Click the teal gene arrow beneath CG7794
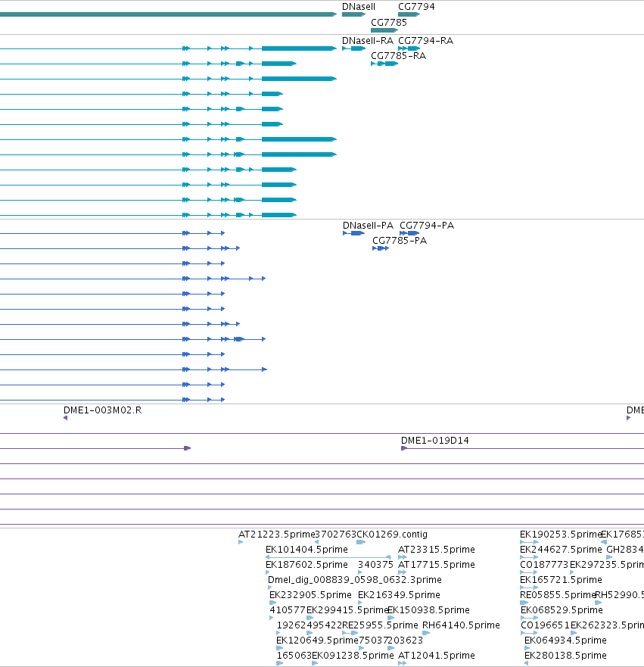The width and height of the screenshot is (644, 667). pyautogui.click(x=409, y=14)
